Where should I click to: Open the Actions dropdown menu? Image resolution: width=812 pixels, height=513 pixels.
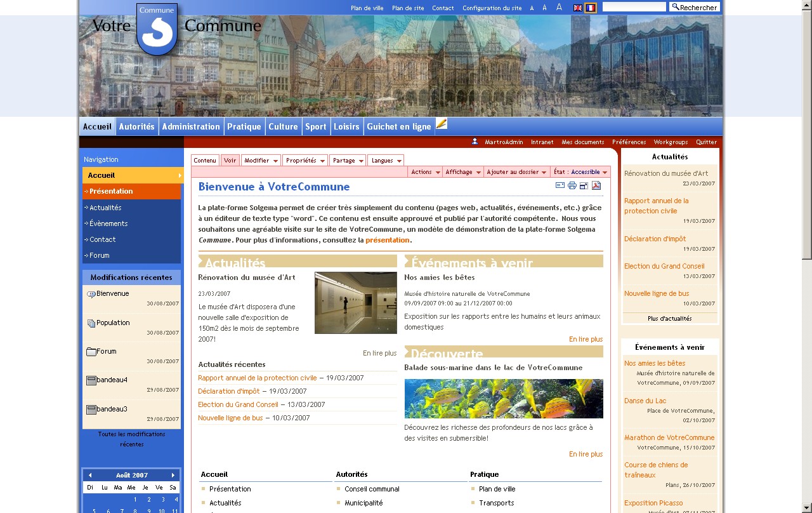click(x=424, y=172)
